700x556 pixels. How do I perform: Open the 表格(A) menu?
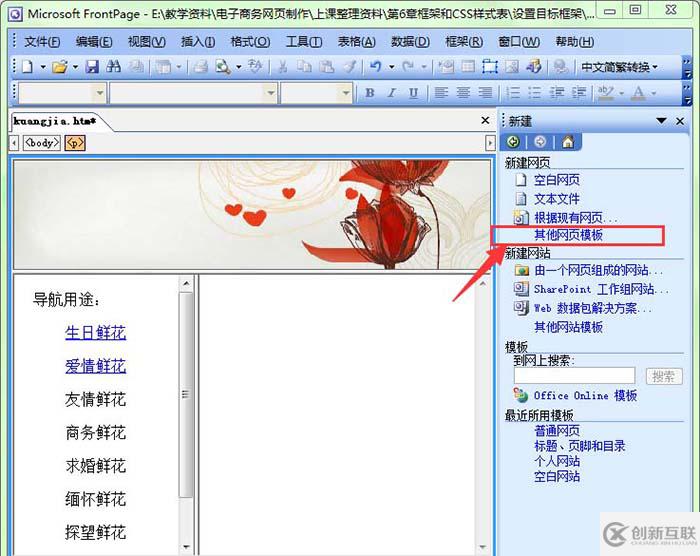pyautogui.click(x=357, y=42)
